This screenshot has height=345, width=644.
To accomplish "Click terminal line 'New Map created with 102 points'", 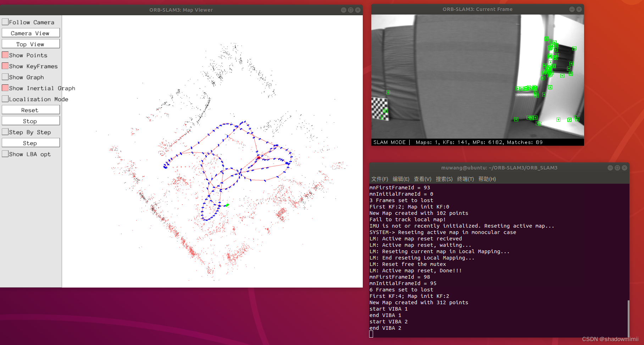I will tap(419, 213).
